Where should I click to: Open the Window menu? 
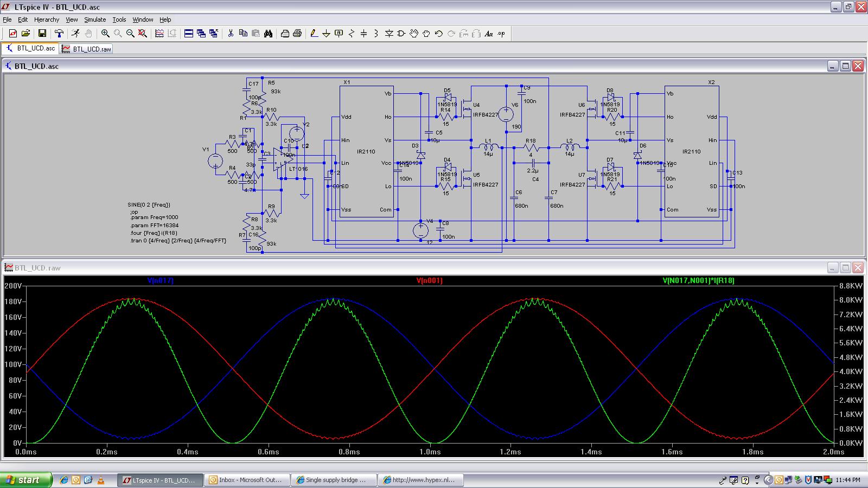tap(143, 20)
